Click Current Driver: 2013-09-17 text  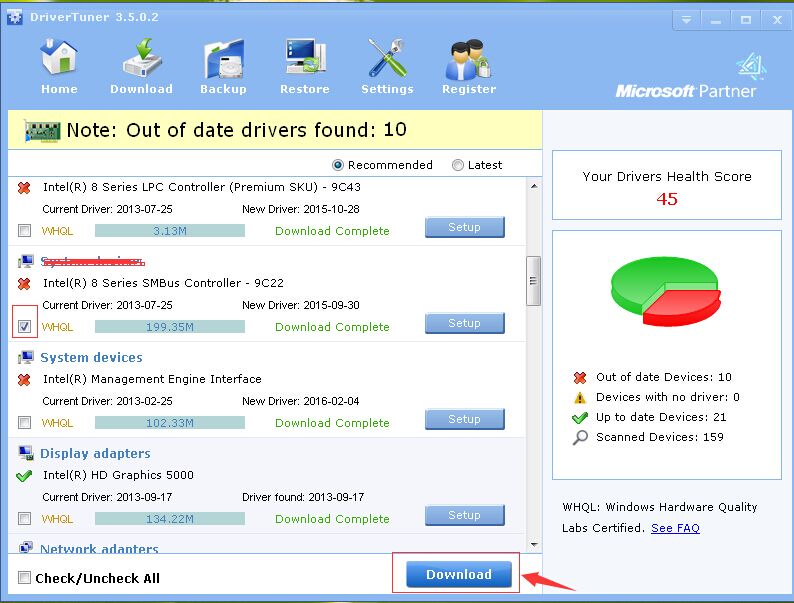(107, 497)
